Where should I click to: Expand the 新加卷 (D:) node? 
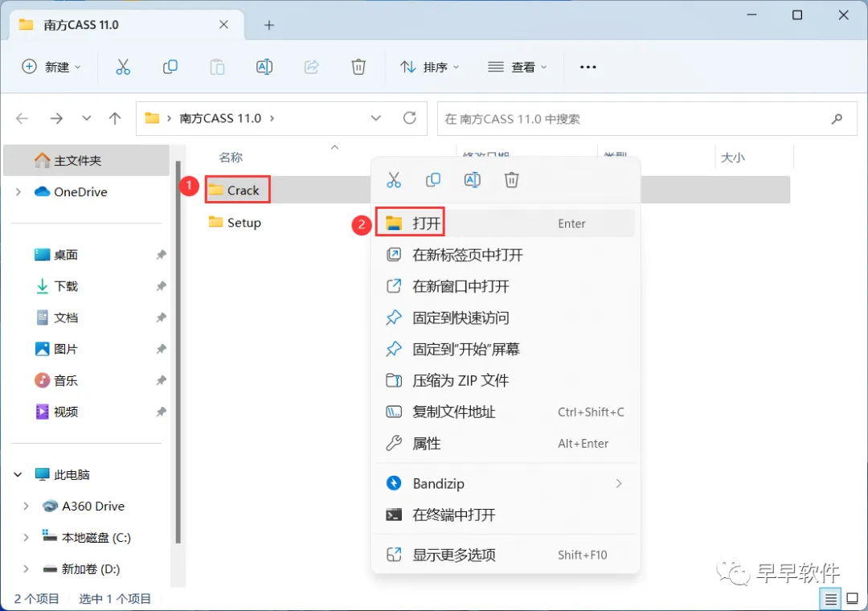pyautogui.click(x=26, y=569)
